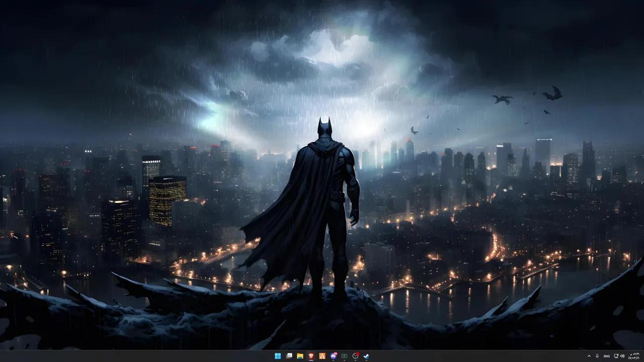
Task: Expand the hidden system tray icons
Action: coord(589,356)
